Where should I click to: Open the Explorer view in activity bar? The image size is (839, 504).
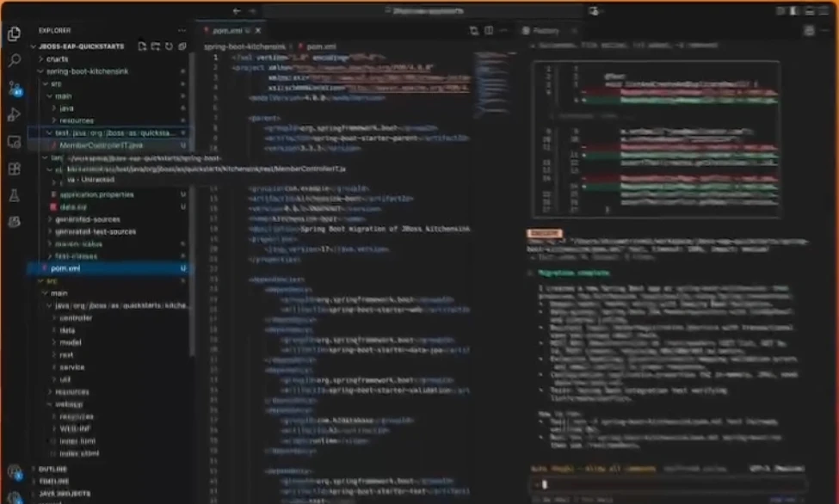15,34
